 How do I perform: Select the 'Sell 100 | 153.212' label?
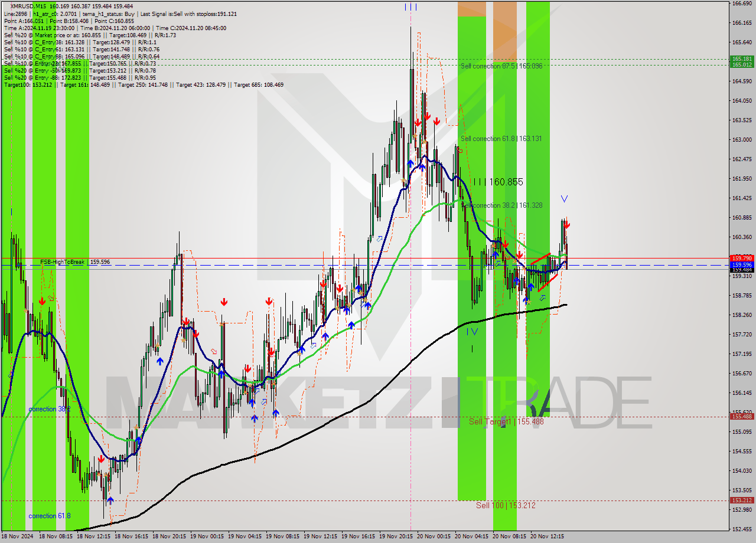tap(506, 505)
